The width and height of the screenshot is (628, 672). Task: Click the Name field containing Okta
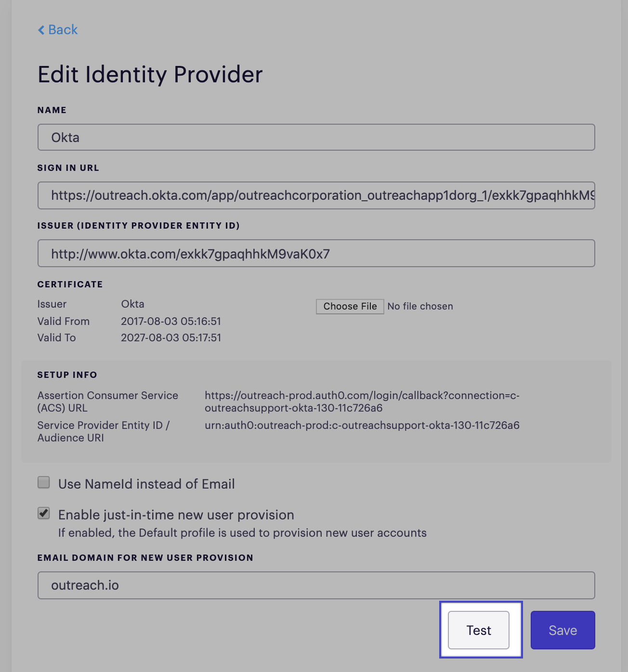[x=316, y=137]
